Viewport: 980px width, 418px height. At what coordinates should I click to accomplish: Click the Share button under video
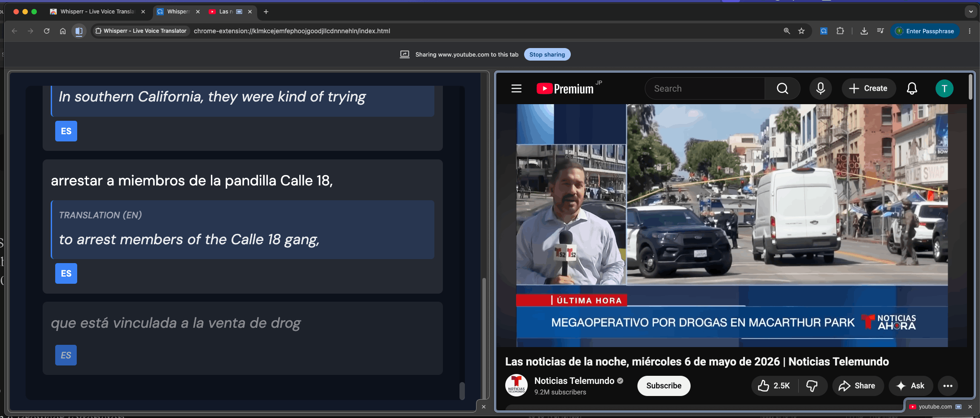pos(857,386)
